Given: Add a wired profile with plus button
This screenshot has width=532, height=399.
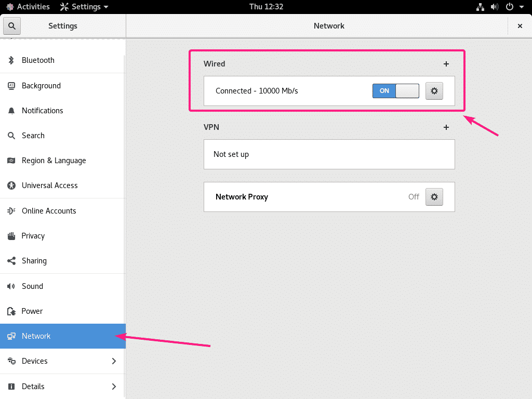Looking at the screenshot, I should click(446, 63).
